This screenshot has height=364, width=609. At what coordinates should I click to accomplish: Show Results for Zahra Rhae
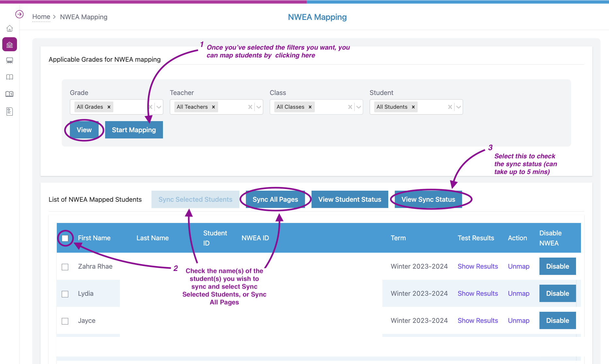(478, 266)
